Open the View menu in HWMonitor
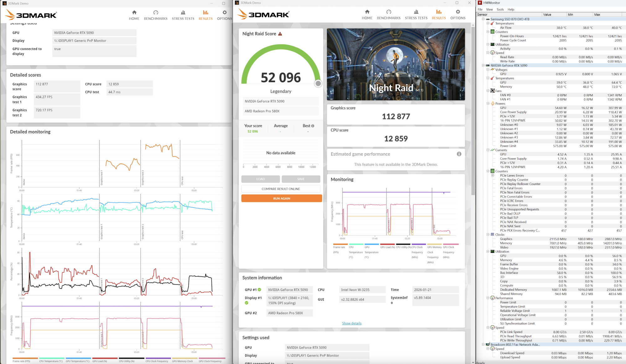This screenshot has width=626, height=364. [x=490, y=9]
